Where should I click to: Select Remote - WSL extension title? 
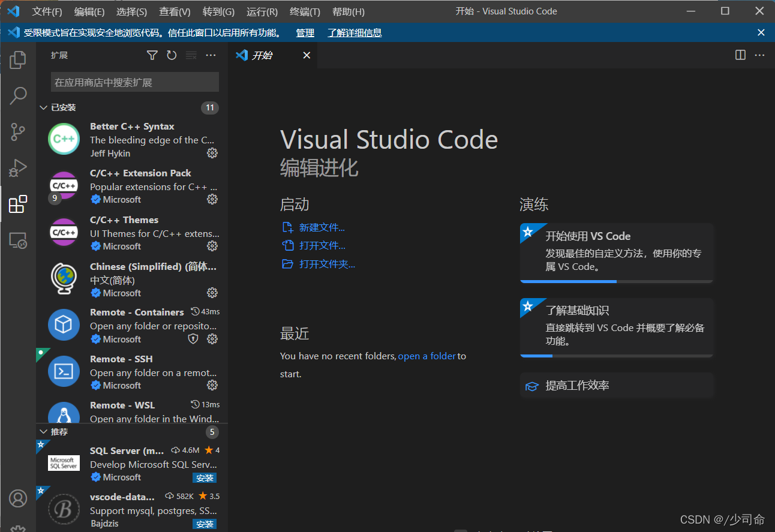[122, 405]
